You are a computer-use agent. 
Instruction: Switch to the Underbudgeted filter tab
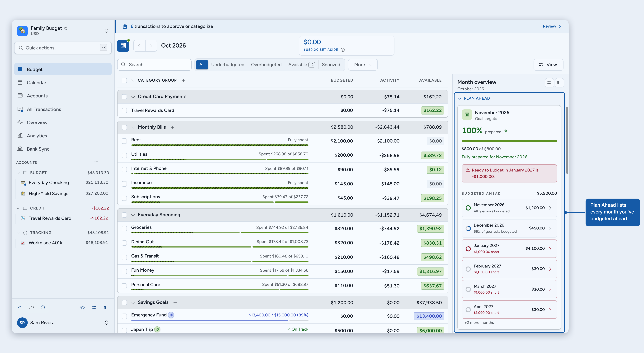(227, 65)
